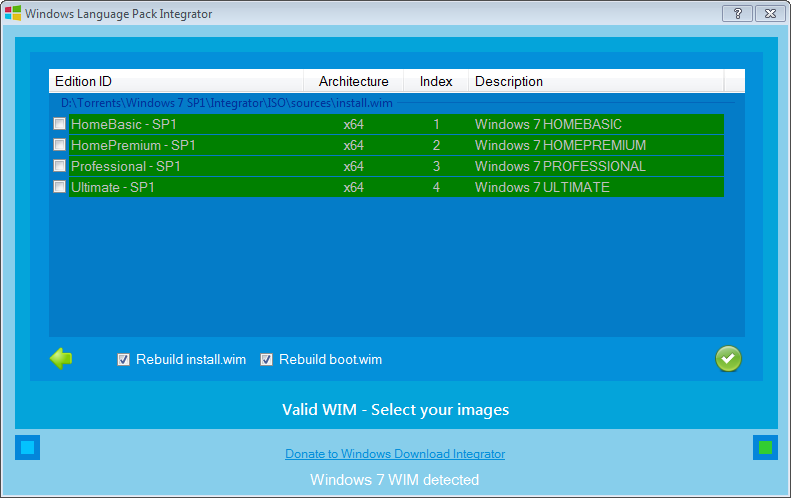Screen dimensions: 791x498
Task: Open Donate to Windows Download Integrator link
Action: pyautogui.click(x=395, y=454)
